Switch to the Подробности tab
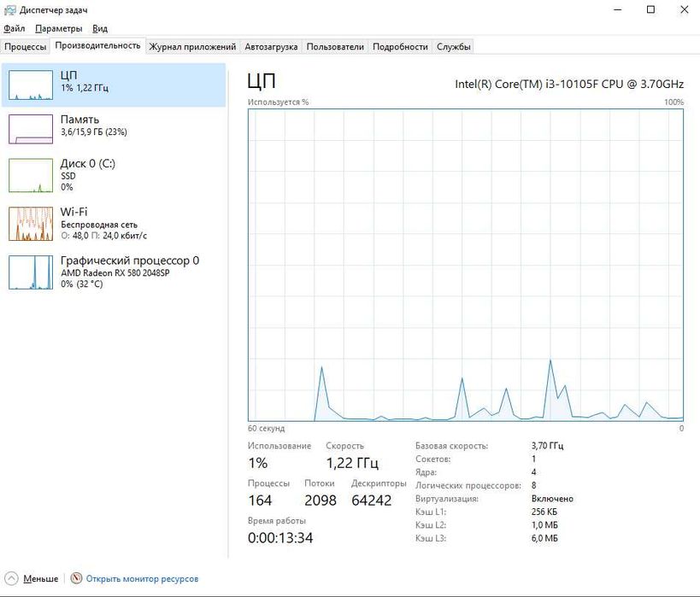 (x=400, y=46)
